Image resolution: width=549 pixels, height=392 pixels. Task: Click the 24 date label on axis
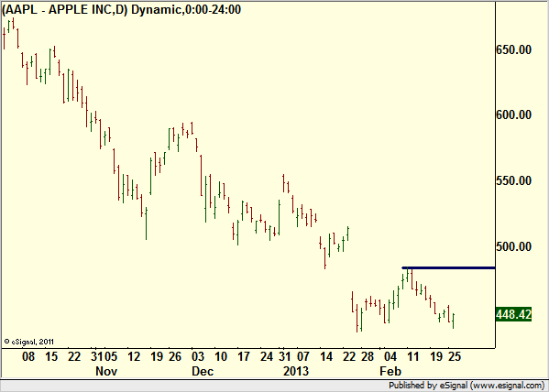(x=267, y=356)
